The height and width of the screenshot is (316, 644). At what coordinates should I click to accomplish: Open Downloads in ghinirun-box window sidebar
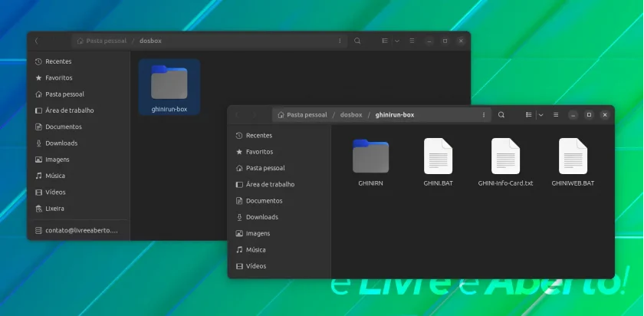click(x=280, y=217)
